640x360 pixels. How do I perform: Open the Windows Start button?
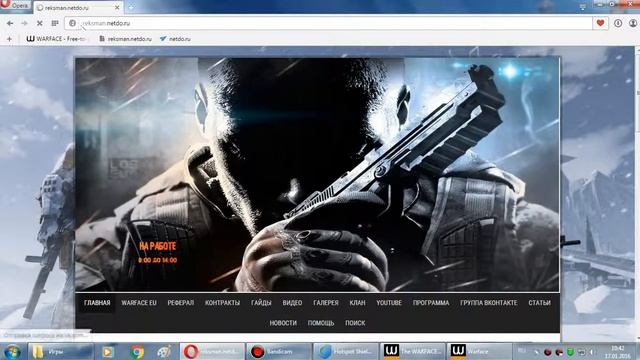click(x=12, y=351)
